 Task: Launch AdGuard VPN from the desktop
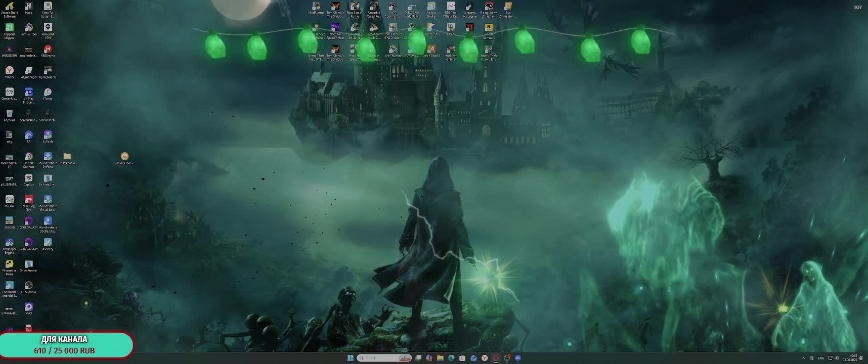[48, 31]
